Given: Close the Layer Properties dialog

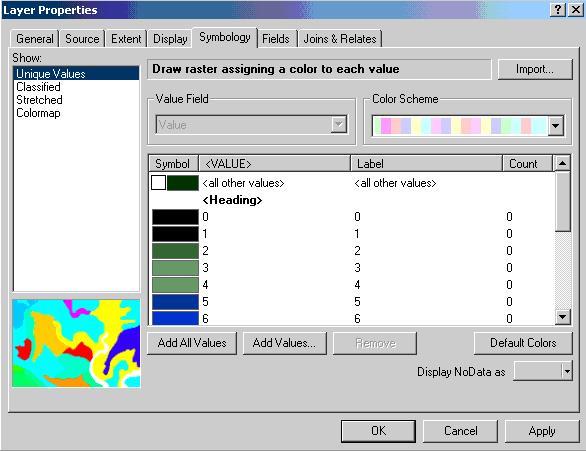Looking at the screenshot, I should (576, 10).
